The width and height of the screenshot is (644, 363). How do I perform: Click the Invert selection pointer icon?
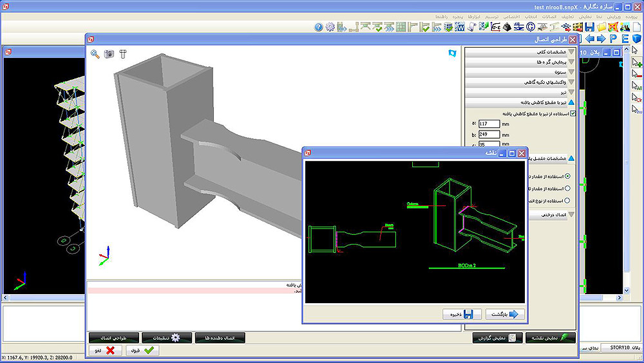pyautogui.click(x=637, y=109)
